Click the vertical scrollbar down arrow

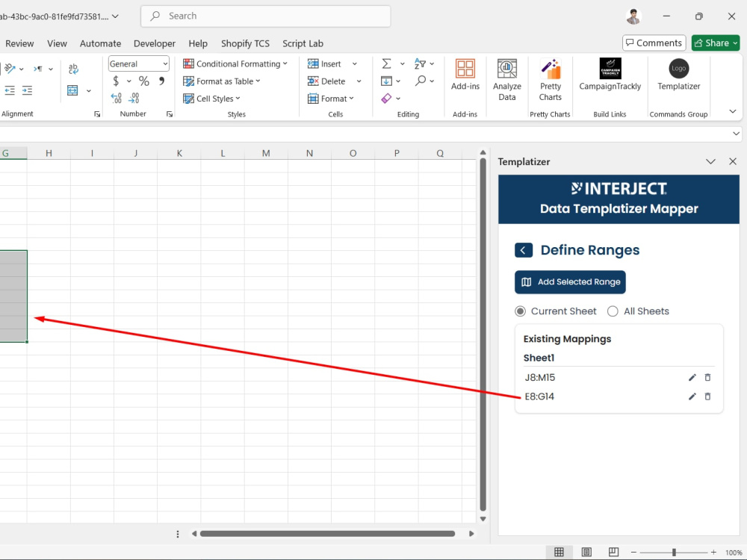click(483, 519)
